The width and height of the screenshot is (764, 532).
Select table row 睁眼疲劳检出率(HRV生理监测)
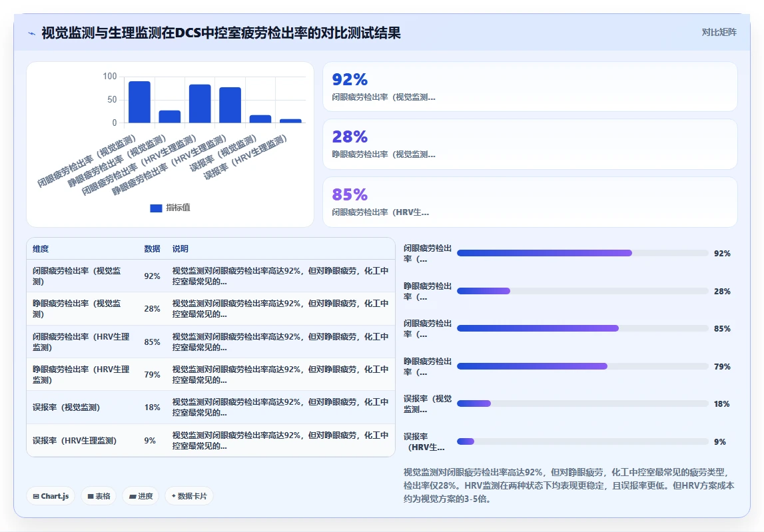tap(210, 375)
